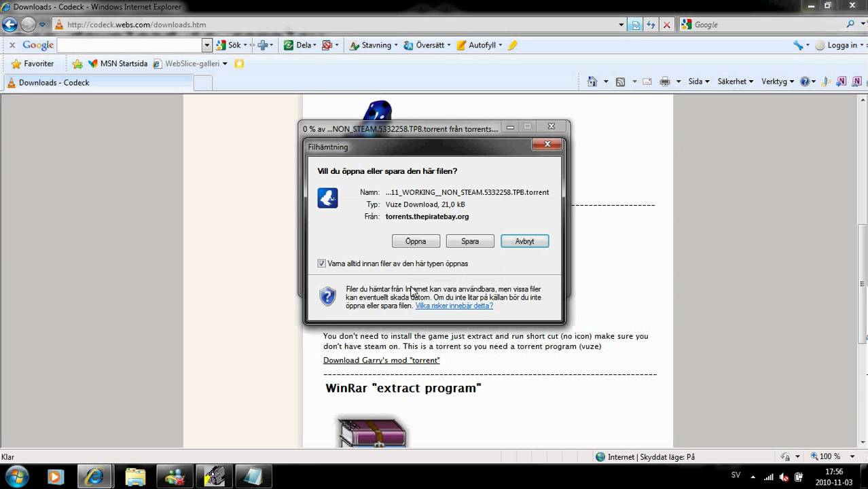Click the Home page icon
This screenshot has height=489, width=868.
tap(592, 81)
